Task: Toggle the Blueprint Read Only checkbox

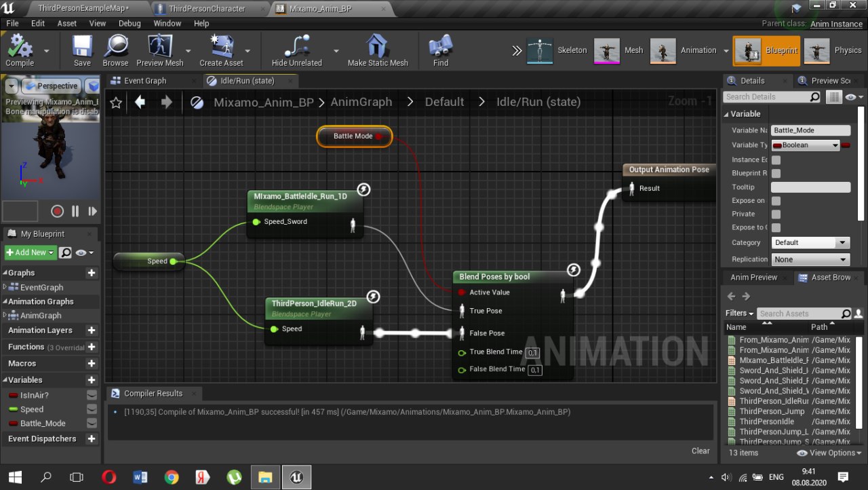Action: [776, 173]
